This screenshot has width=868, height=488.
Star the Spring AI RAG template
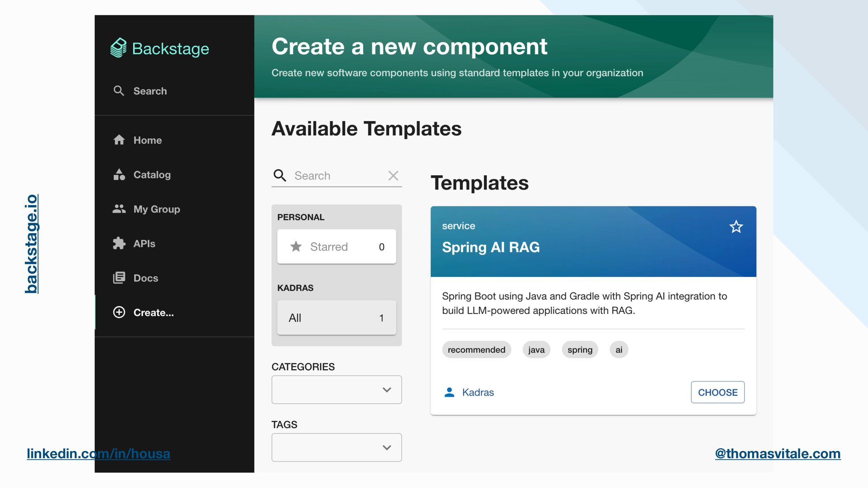[x=736, y=227]
